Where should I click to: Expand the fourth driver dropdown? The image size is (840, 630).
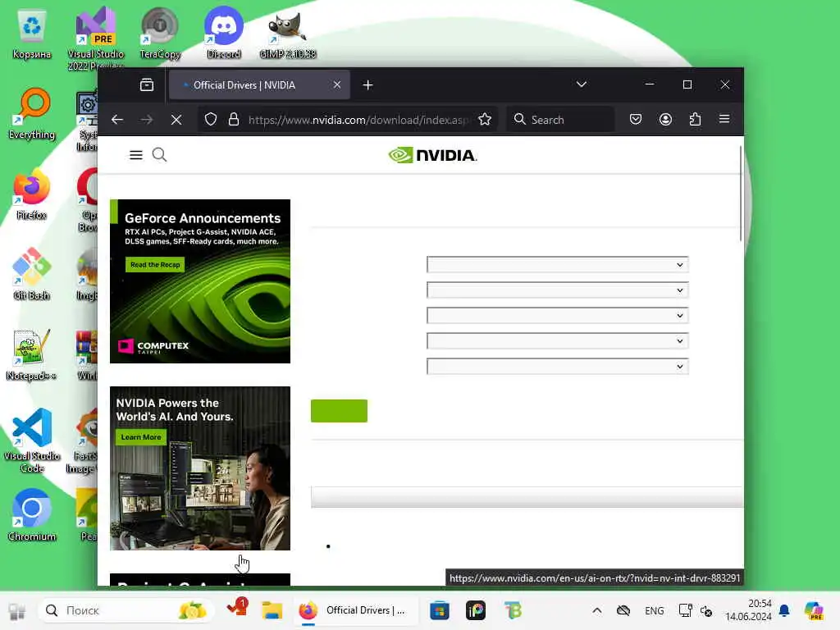[x=557, y=341]
